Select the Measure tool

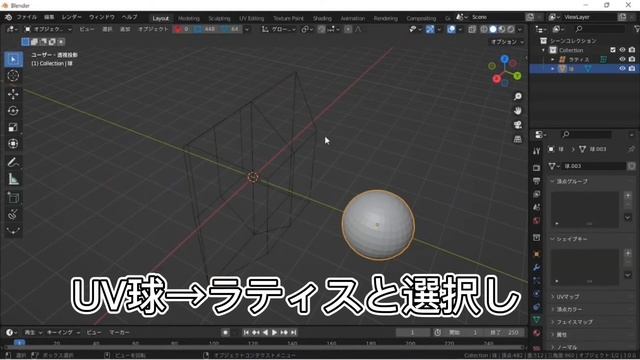[13, 179]
